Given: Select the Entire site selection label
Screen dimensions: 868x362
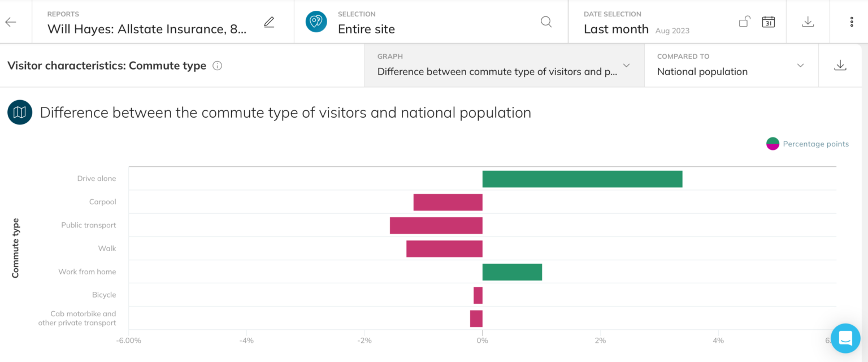Looking at the screenshot, I should (366, 28).
